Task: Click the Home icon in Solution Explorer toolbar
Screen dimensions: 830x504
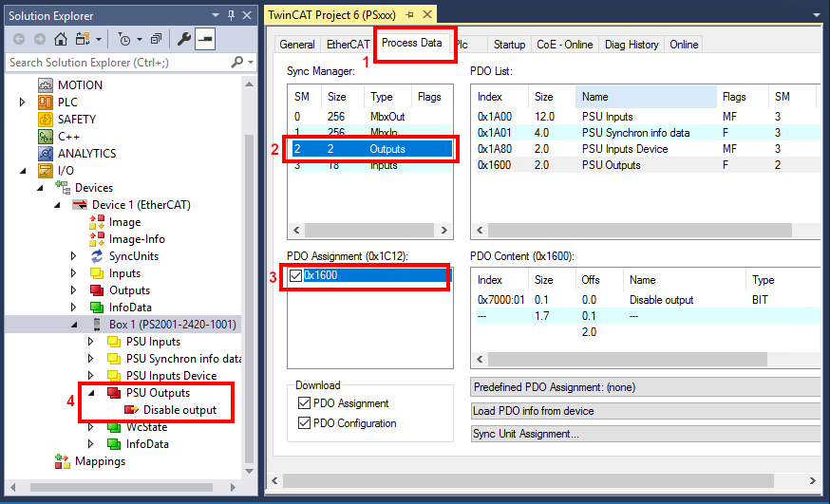Action: (x=61, y=39)
